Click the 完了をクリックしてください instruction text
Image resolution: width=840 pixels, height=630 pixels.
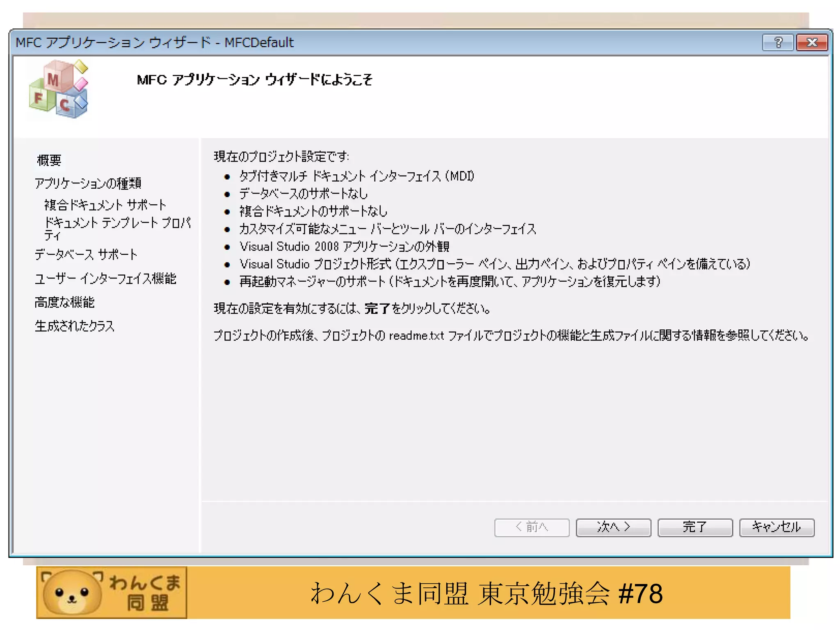pos(352,308)
